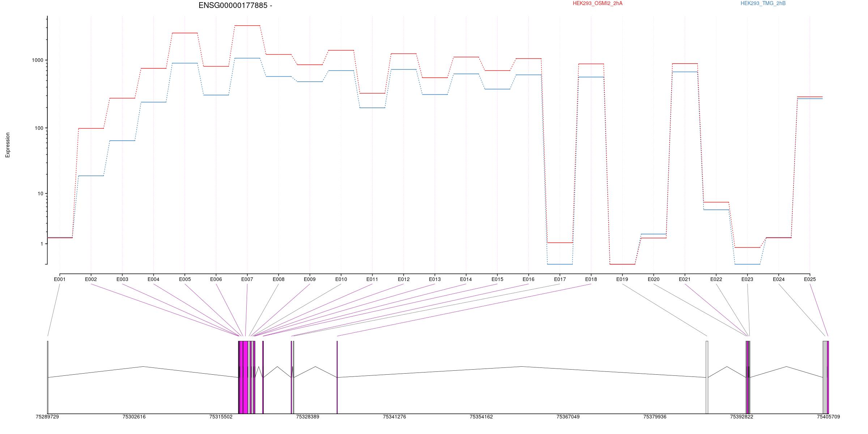Screen dimensions: 868x434
Task: Click genomic coordinate 75405709
Action: (829, 417)
